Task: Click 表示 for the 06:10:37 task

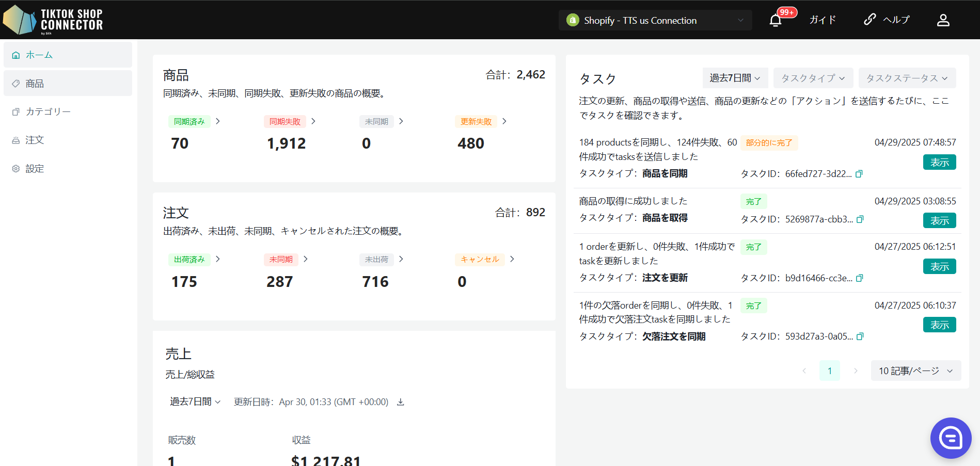Action: coord(940,325)
